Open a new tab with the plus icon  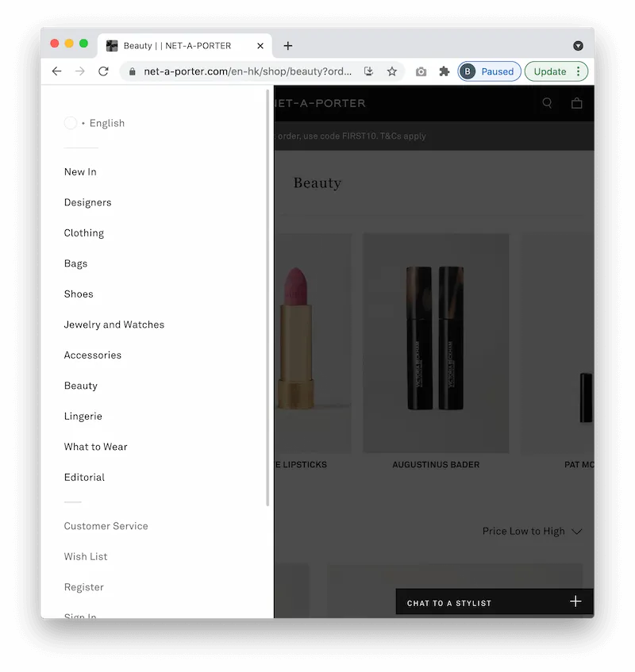tap(288, 46)
